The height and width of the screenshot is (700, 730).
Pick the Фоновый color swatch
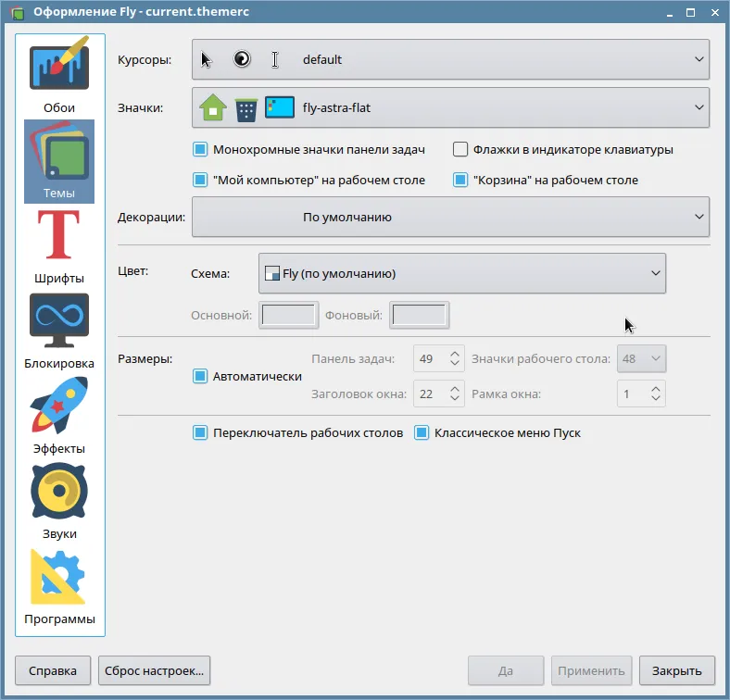coord(419,315)
